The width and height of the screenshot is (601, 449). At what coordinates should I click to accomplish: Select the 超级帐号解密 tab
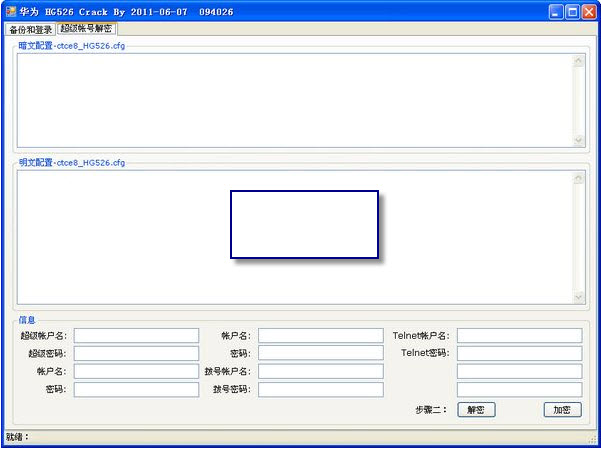point(86,28)
